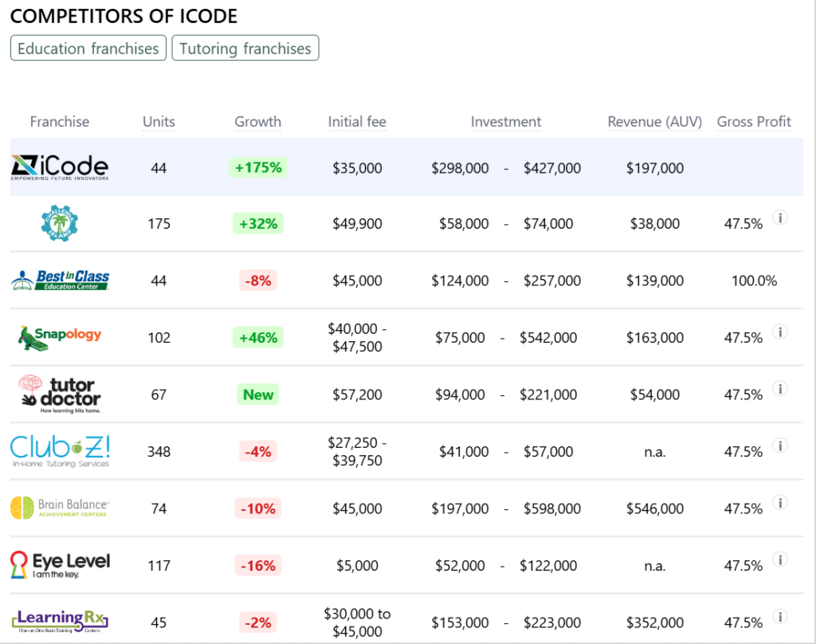The image size is (816, 644).
Task: Click the Best in Class logo
Action: (x=60, y=280)
